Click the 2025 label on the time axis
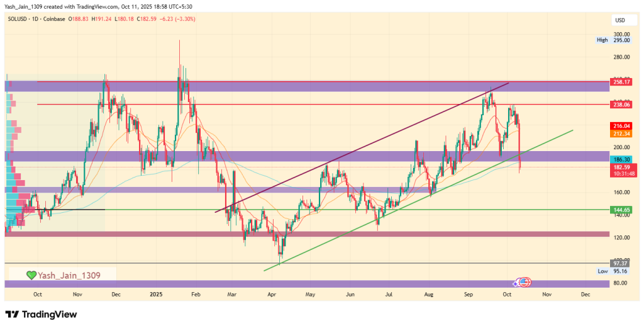 (157, 294)
